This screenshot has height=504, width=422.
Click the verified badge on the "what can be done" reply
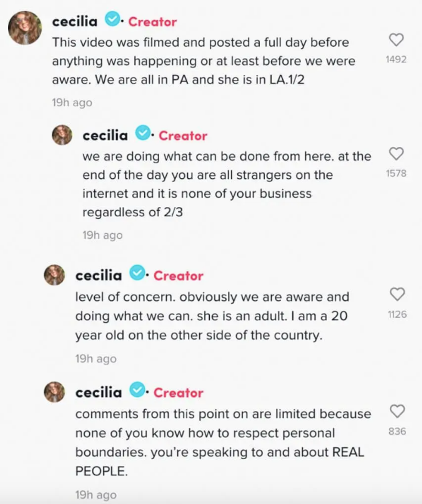(143, 134)
